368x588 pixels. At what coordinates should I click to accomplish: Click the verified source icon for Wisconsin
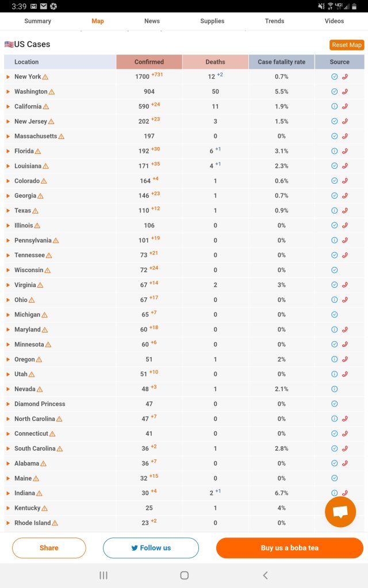[334, 270]
